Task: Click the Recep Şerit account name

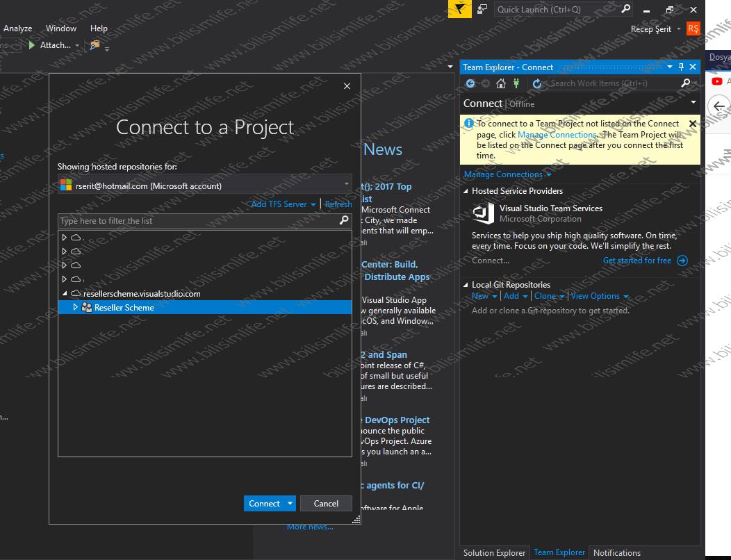Action: (651, 29)
